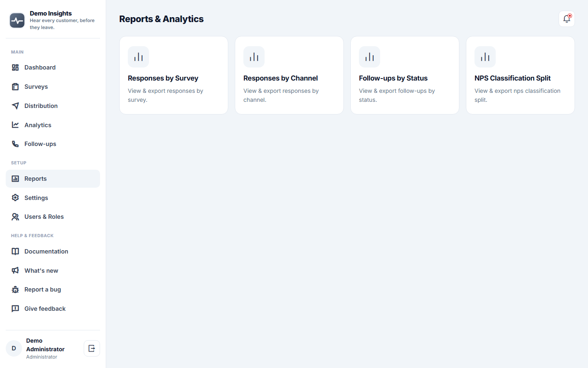Open the Follow-ups by Status report title
This screenshot has height=368, width=588.
point(393,78)
